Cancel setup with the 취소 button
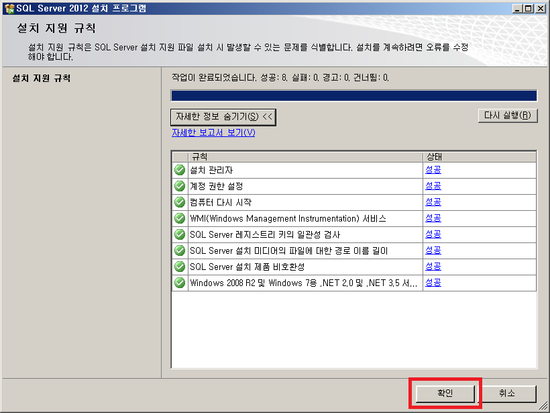The width and height of the screenshot is (550, 413). tap(507, 393)
